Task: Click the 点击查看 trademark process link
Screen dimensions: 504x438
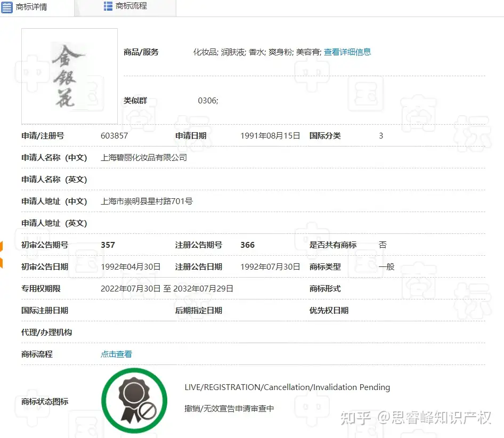Action: click(x=116, y=354)
